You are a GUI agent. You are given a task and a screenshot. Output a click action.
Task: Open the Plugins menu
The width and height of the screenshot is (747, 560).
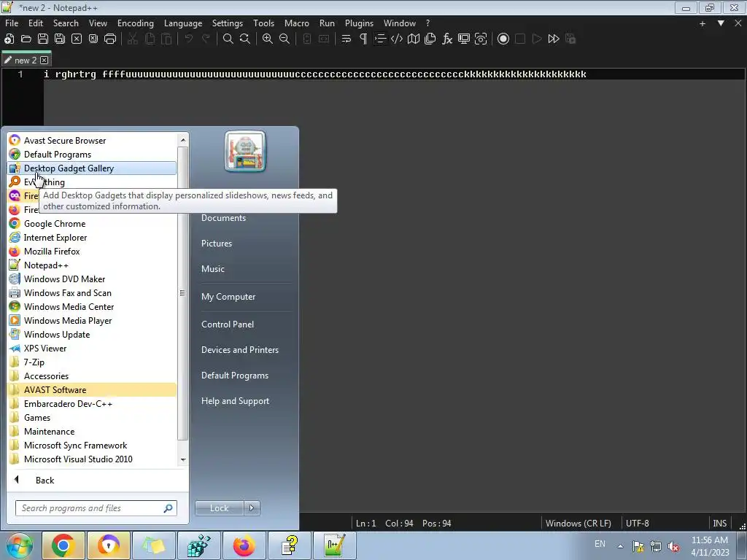(359, 23)
